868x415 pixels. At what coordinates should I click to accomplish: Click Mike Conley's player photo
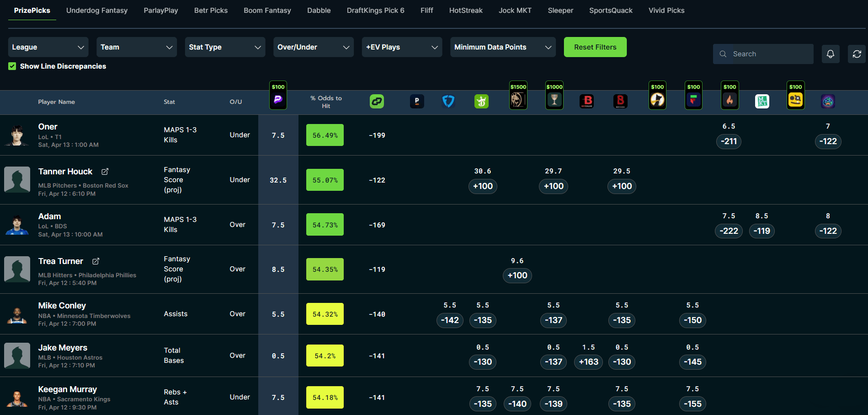[17, 314]
